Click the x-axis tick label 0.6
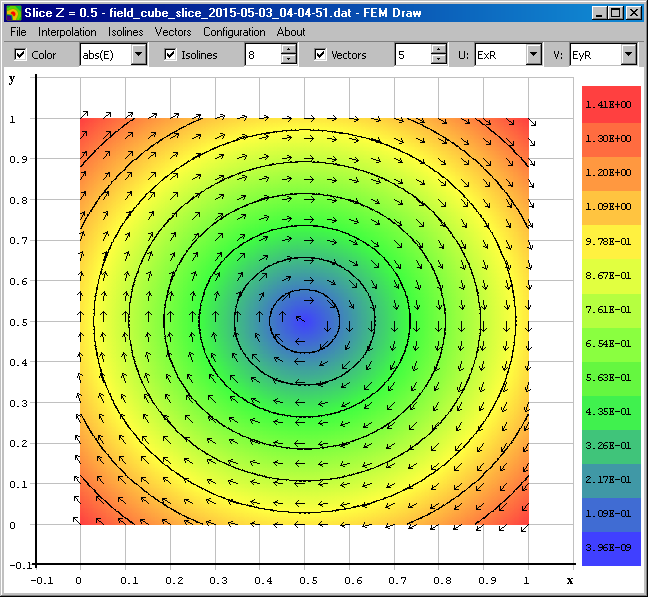Viewport: 648px width, 597px height. point(353,580)
